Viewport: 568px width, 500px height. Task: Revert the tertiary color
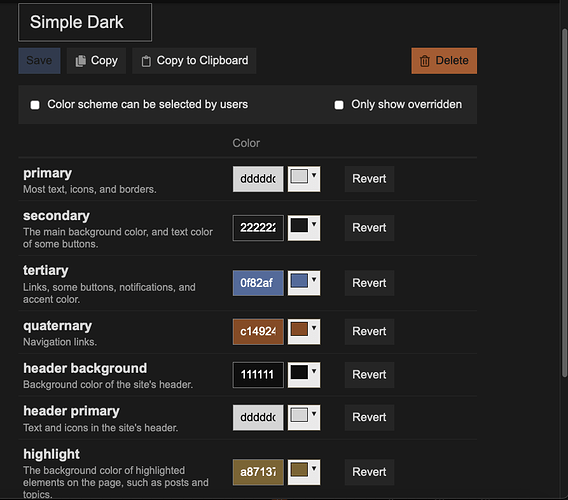[369, 283]
